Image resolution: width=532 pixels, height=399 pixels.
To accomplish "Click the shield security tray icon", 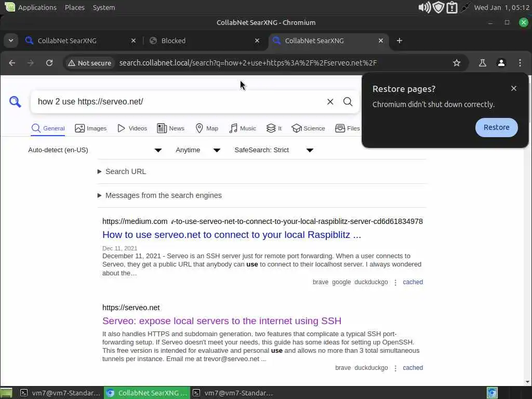I will pos(438,7).
